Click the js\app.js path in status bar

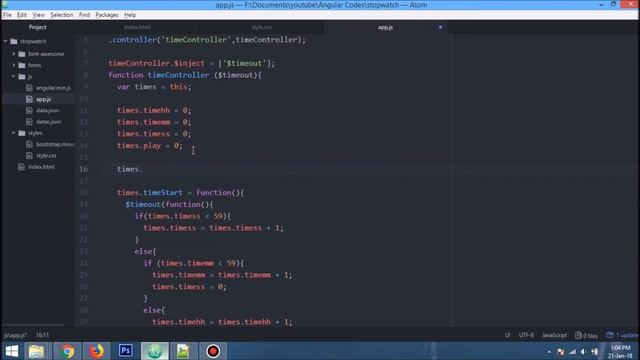[x=15, y=335]
